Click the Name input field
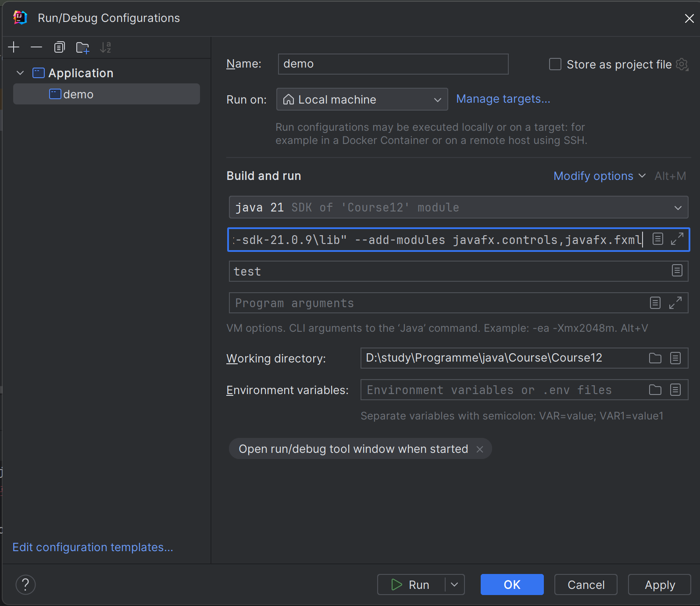Image resolution: width=700 pixels, height=606 pixels. tap(393, 64)
